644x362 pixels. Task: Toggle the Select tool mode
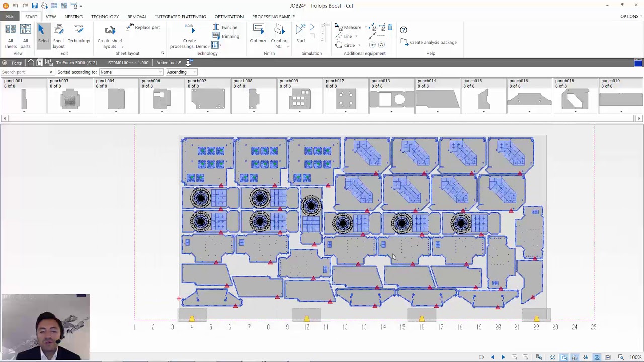click(x=43, y=35)
